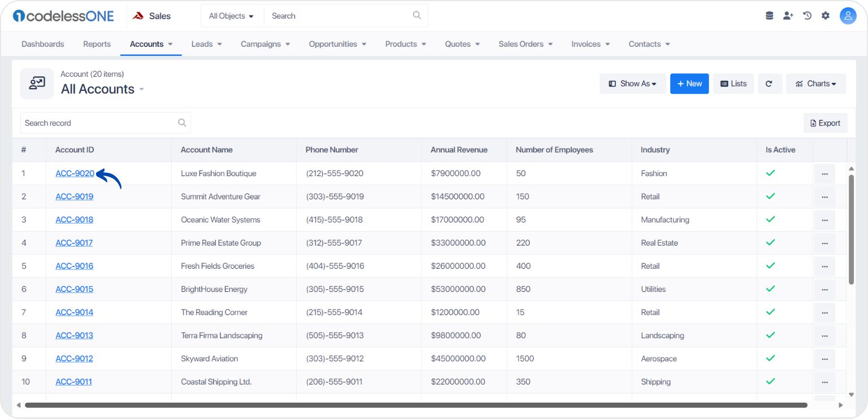The image size is (868, 419).
Task: Open the ACC-9017 account link
Action: click(74, 243)
